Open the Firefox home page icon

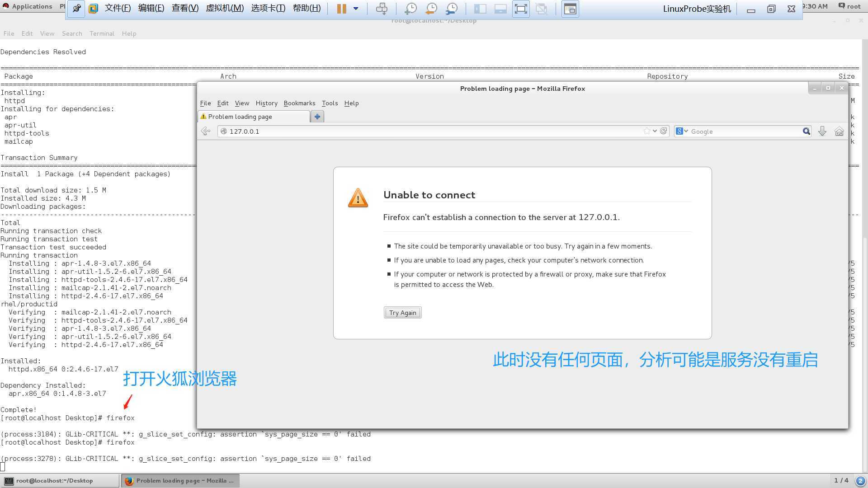pyautogui.click(x=839, y=131)
